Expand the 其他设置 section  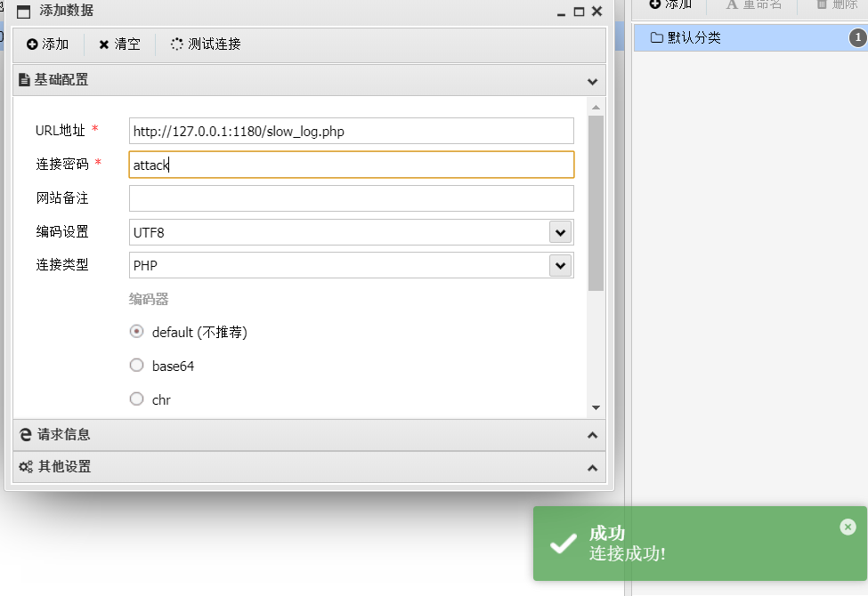point(308,467)
